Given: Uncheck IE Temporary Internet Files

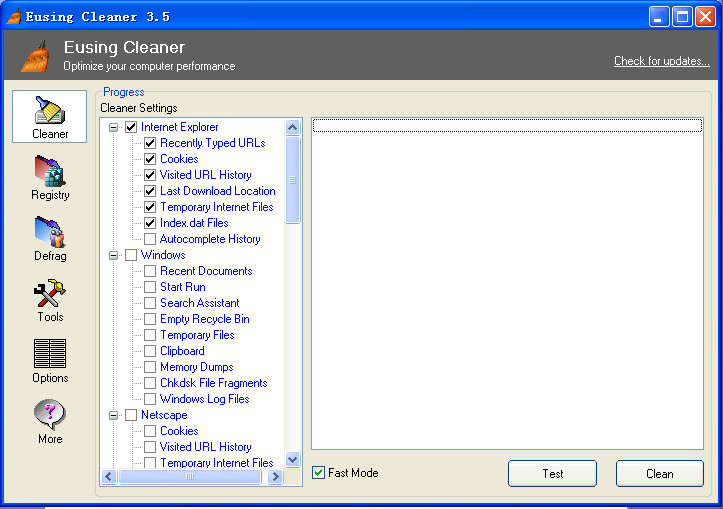Looking at the screenshot, I should click(150, 207).
